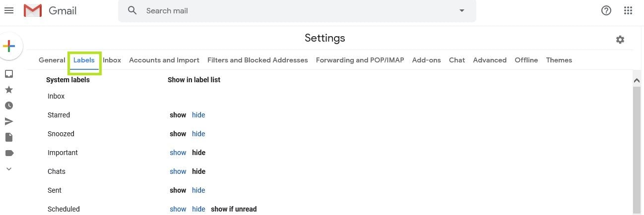Open Sent mail via arrow icon

[9, 121]
